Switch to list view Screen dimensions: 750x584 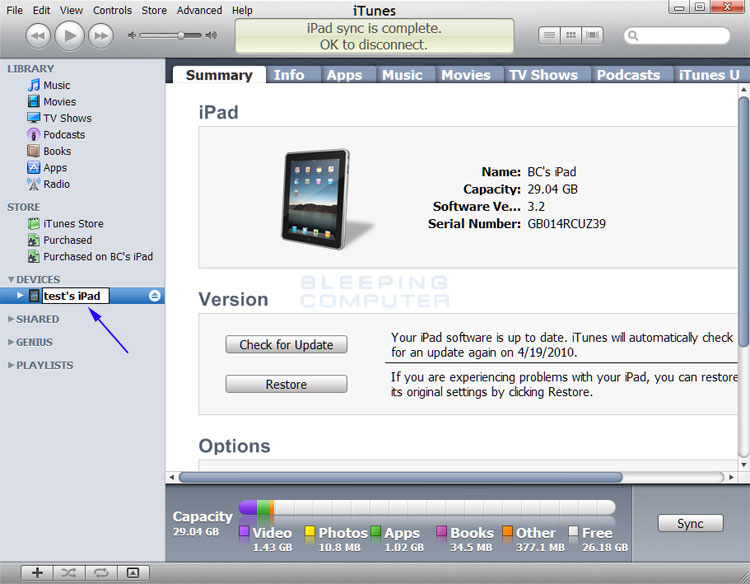point(549,35)
